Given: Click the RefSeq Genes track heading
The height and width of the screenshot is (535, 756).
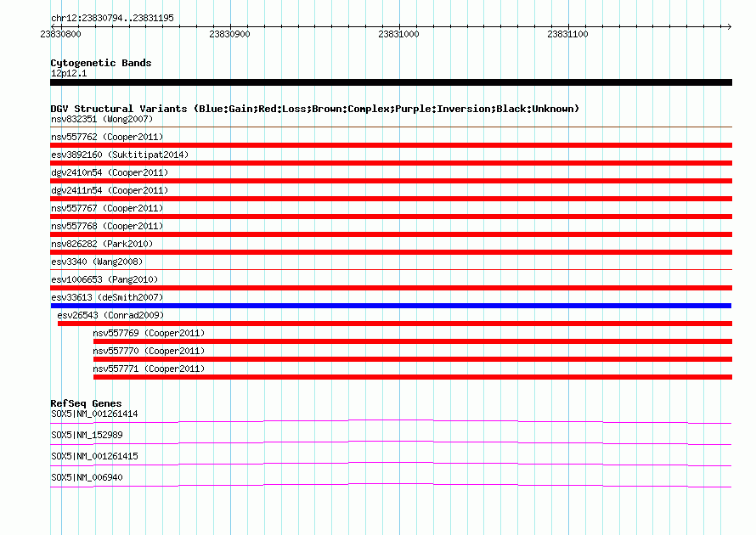Looking at the screenshot, I should coord(86,403).
